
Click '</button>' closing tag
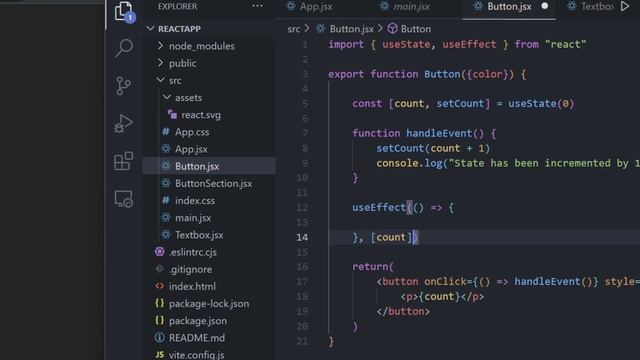(x=403, y=311)
